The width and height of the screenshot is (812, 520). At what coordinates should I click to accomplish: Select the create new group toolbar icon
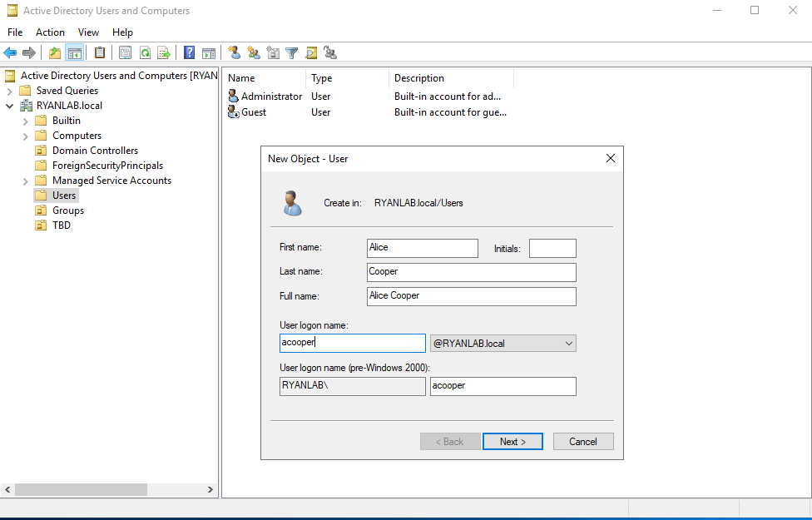tap(254, 52)
